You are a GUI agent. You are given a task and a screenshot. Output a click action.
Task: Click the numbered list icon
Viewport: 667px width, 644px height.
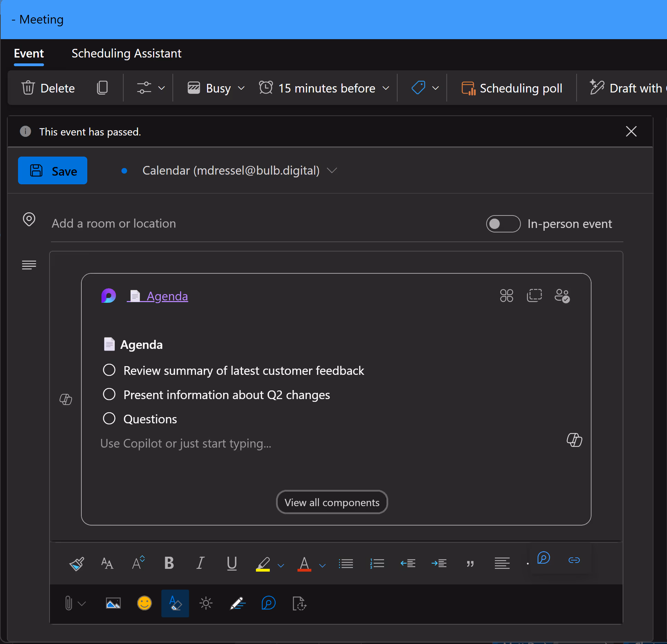377,564
